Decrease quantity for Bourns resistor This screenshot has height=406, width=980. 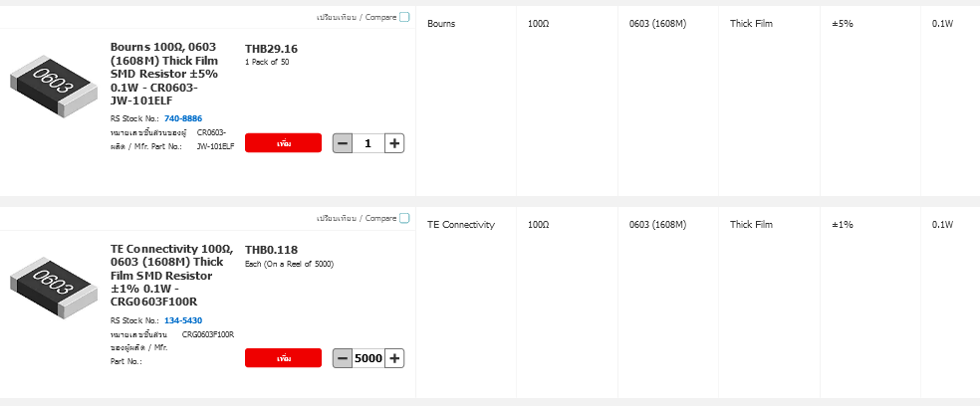point(343,143)
